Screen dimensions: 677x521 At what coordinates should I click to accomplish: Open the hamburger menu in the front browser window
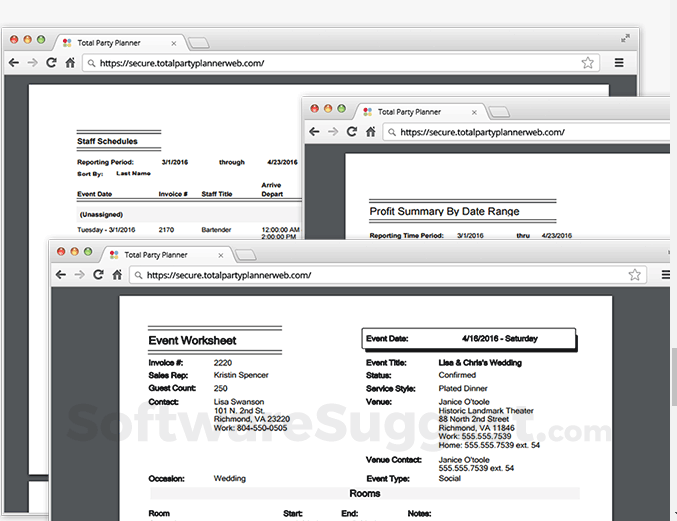666,275
